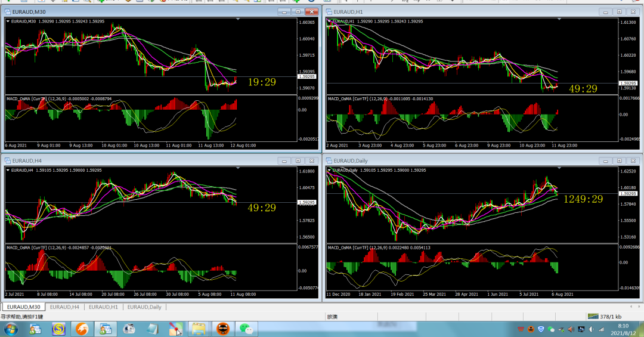644x337 pixels.
Task: Click the 378/1 kb connection status indicator
Action: (x=605, y=317)
